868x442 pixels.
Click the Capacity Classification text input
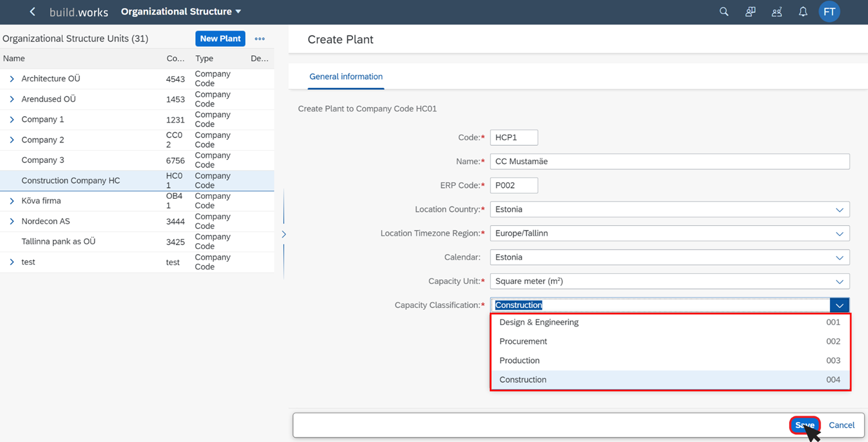pos(661,305)
